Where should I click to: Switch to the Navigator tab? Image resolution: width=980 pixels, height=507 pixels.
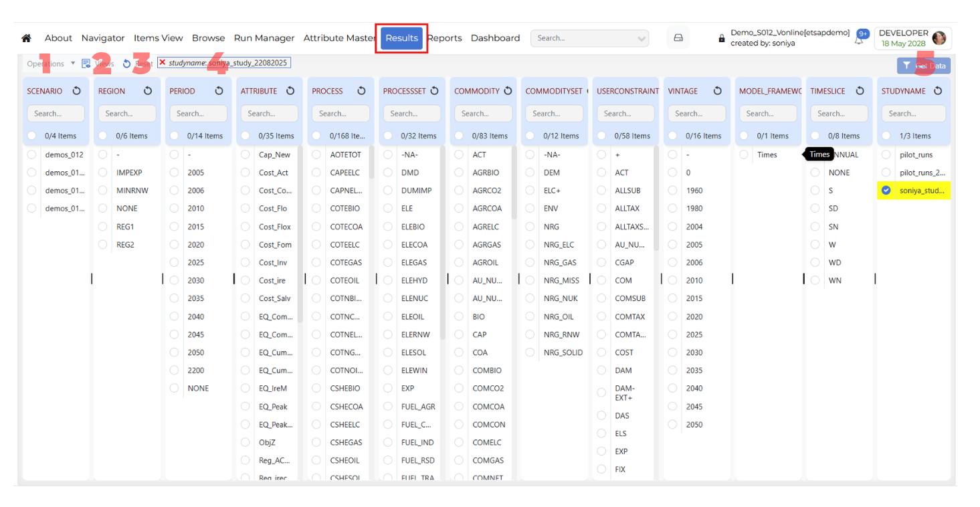[x=103, y=38]
